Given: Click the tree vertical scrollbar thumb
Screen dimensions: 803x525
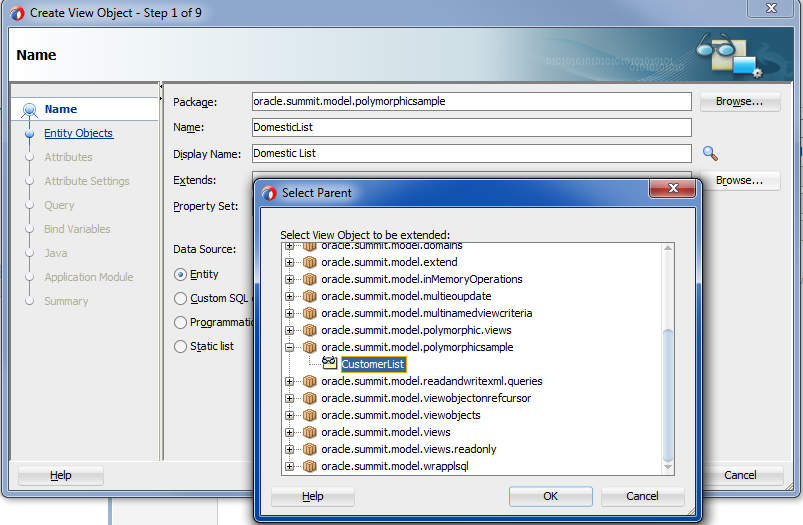Looking at the screenshot, I should click(x=668, y=395).
